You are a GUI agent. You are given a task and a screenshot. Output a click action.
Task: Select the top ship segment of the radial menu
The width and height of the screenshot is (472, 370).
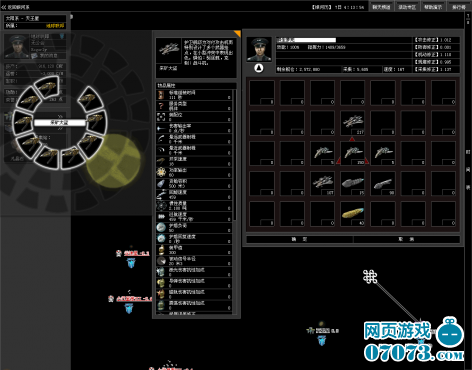(47, 87)
